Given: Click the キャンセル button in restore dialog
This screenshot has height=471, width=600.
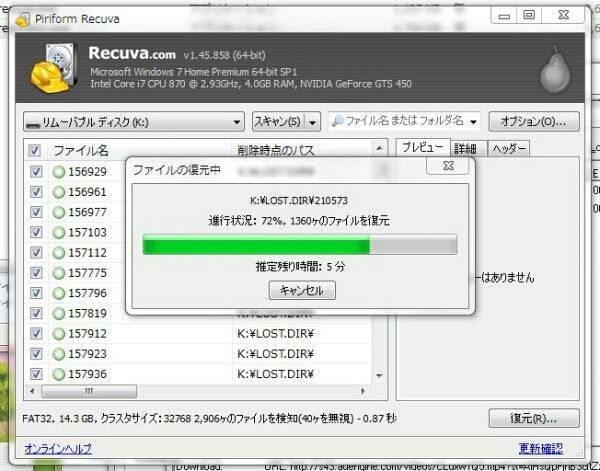Looking at the screenshot, I should tap(302, 290).
